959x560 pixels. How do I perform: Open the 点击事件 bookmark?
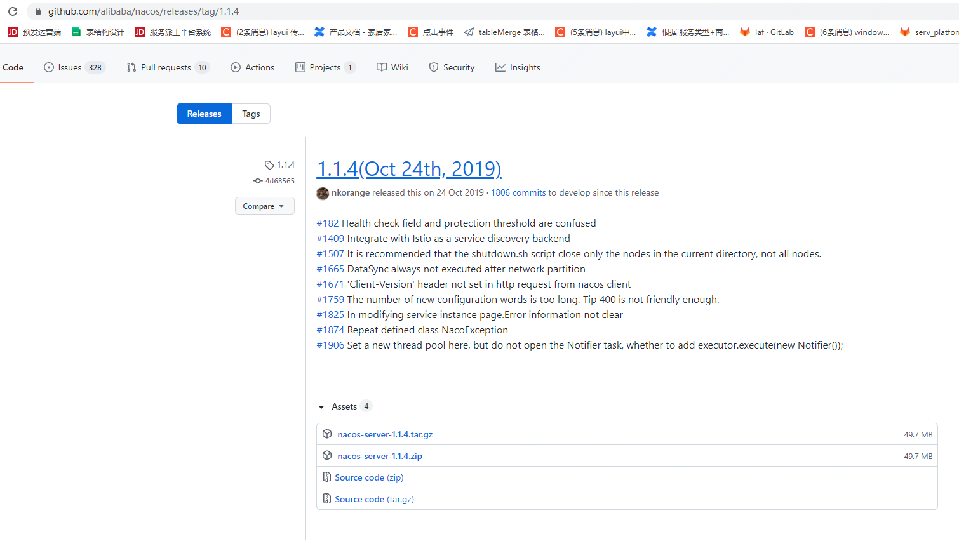(431, 32)
